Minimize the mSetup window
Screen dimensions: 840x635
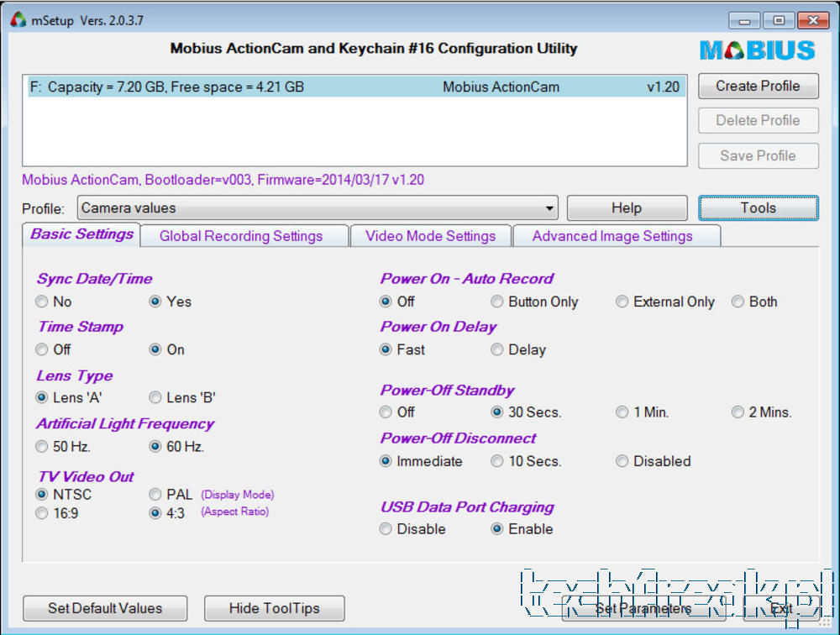[x=744, y=20]
